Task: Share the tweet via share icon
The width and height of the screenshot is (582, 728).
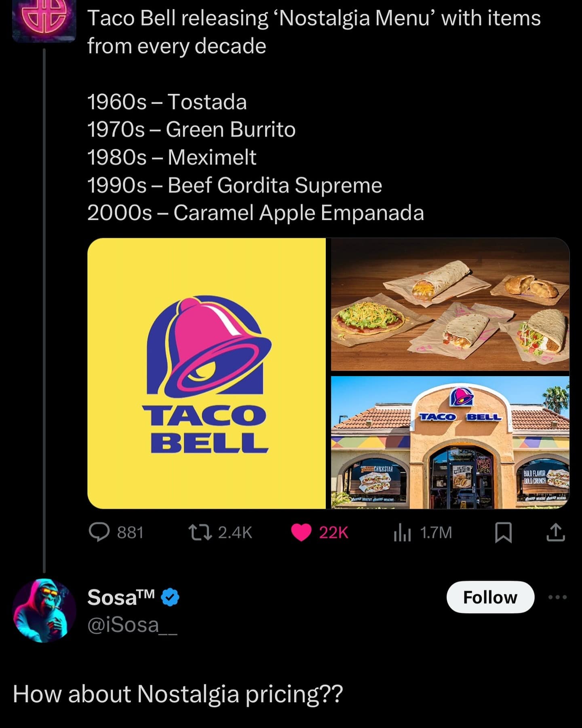Action: 556,532
